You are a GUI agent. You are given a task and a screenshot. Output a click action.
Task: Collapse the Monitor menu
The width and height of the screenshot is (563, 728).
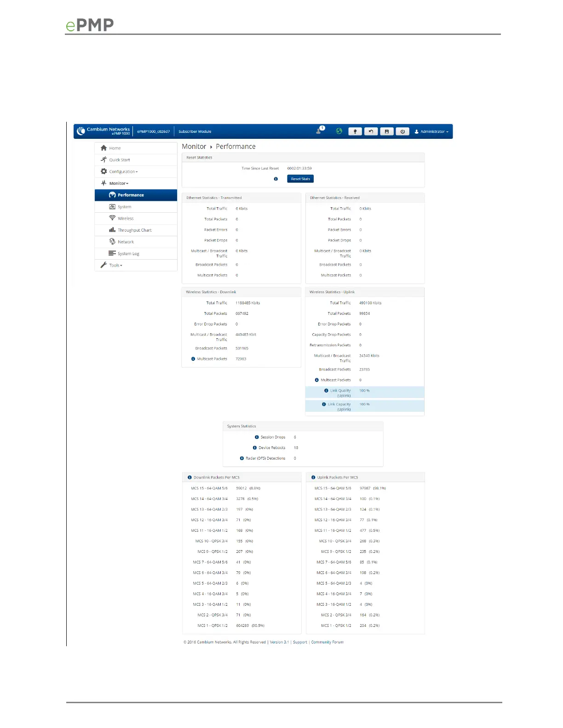click(x=136, y=183)
